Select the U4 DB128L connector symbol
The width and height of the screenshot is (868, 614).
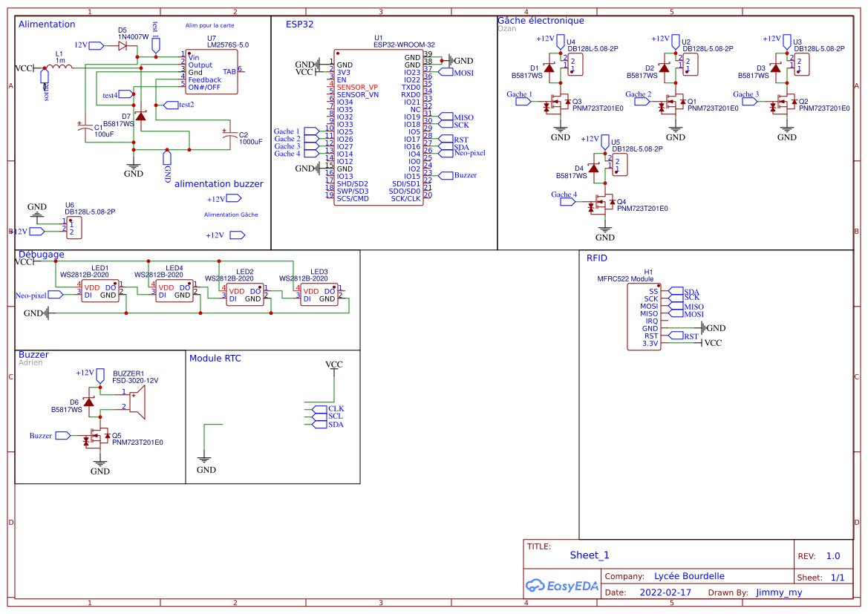tap(575, 65)
